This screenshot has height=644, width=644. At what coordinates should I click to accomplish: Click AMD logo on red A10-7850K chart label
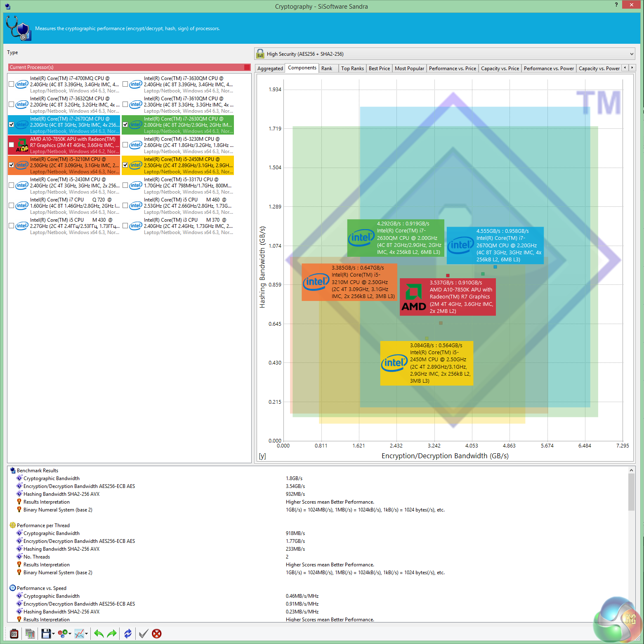coord(414,297)
